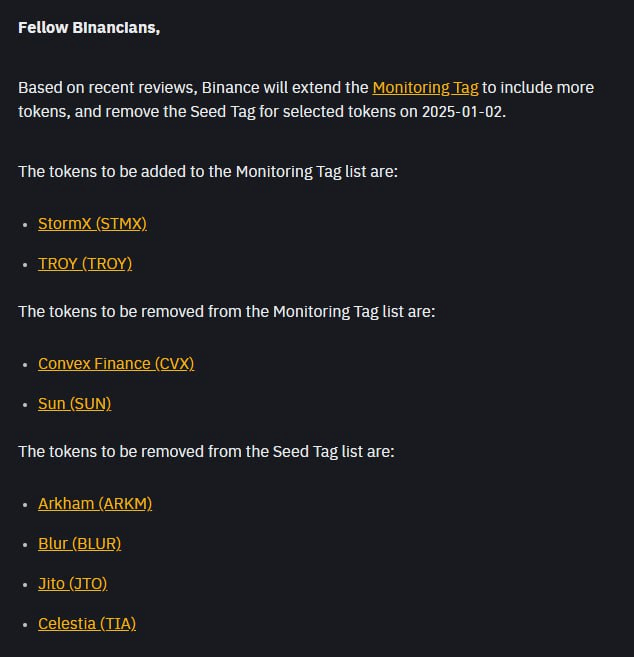634x657 pixels.
Task: Open the TROY (TROY) token link
Action: (85, 264)
